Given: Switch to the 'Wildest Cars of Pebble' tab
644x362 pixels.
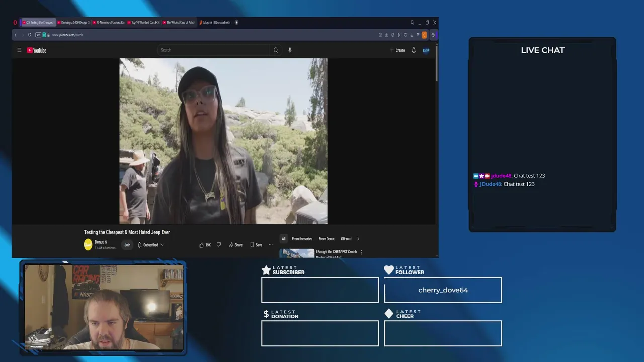Looking at the screenshot, I should point(179,22).
